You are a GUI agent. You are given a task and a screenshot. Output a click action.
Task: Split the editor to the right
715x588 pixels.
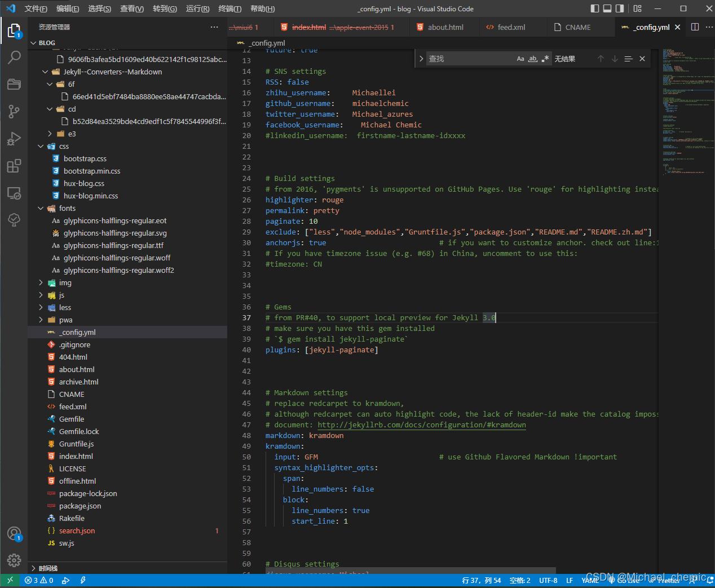pos(695,27)
